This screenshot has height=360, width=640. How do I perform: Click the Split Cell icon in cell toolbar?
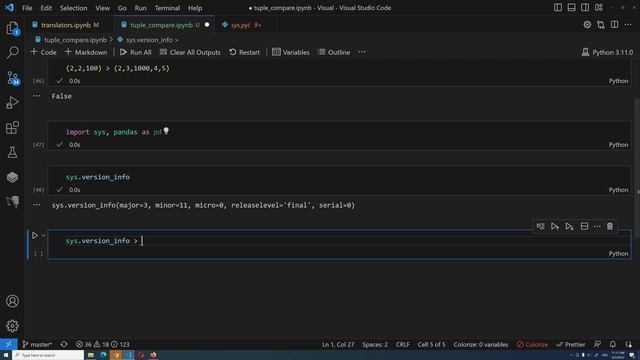(584, 227)
